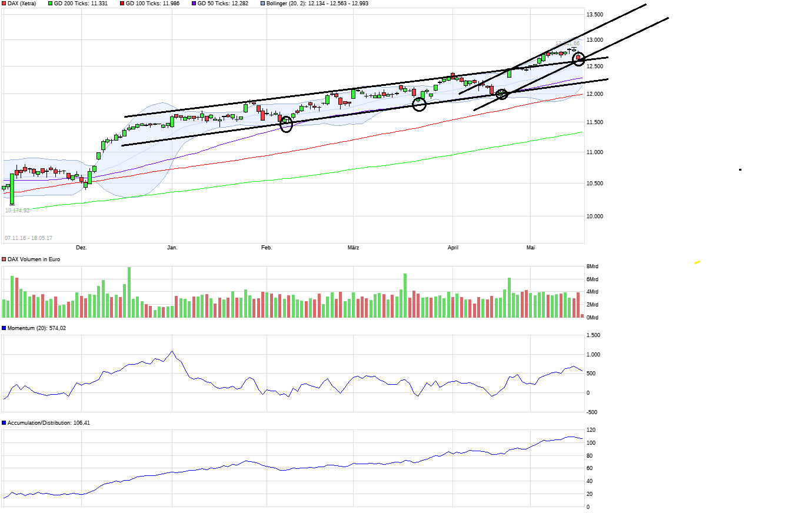
Task: Select the "Momentum (20): 574,02" panel title
Action: click(36, 328)
